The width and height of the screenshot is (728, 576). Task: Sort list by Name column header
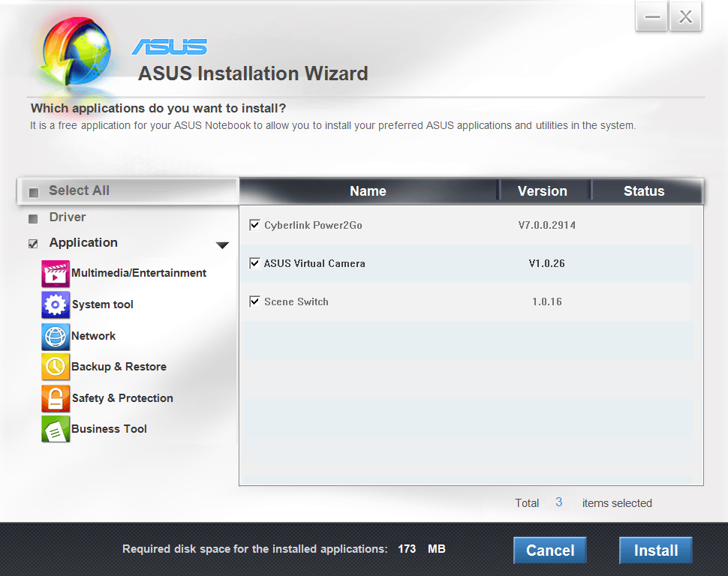tap(368, 191)
